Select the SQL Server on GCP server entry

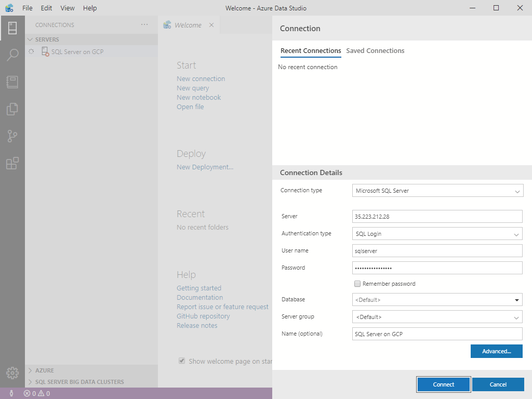(76, 51)
